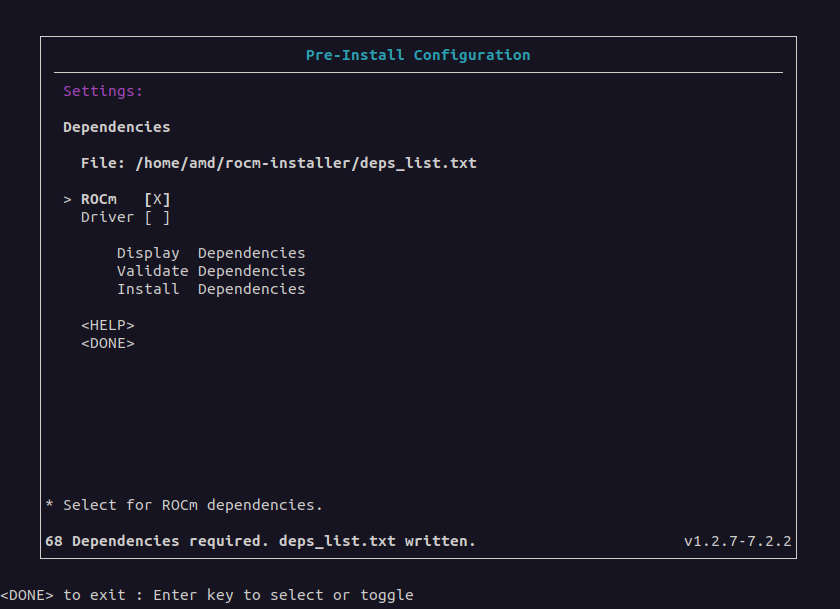
Task: Click the Pre-Install Configuration title
Action: [x=418, y=55]
